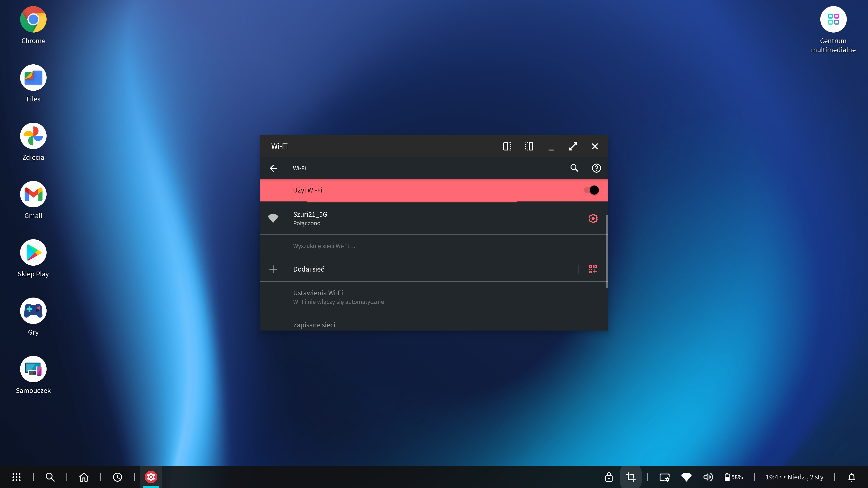Open Szuri21_5G network settings gear

(x=593, y=218)
